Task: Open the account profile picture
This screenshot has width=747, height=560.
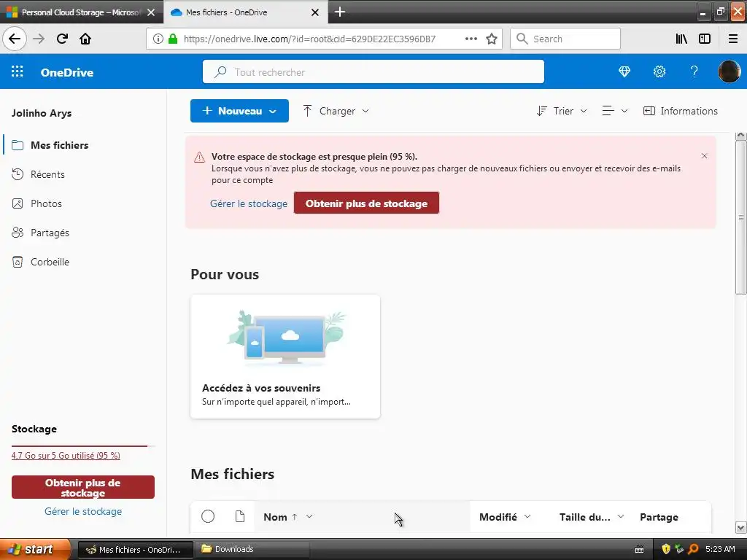Action: click(729, 71)
